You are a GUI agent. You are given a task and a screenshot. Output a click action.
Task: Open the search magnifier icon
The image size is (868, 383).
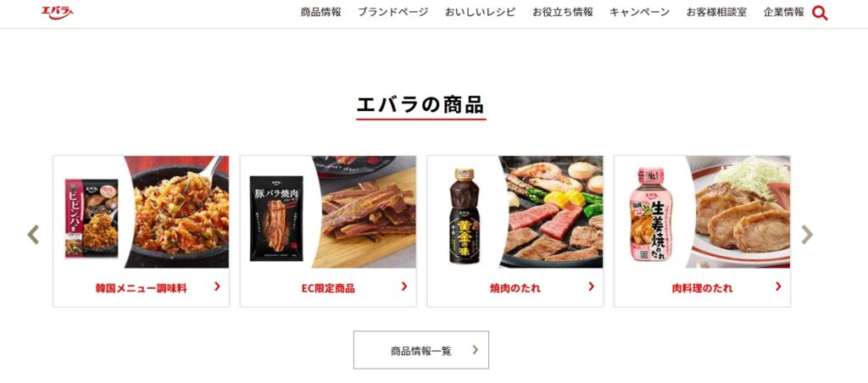(x=820, y=14)
